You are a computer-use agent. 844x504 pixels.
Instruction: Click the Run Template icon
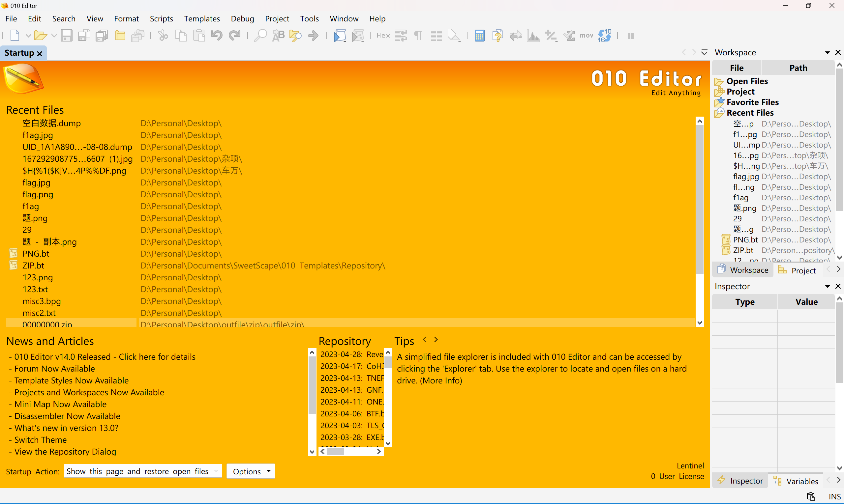pos(358,35)
